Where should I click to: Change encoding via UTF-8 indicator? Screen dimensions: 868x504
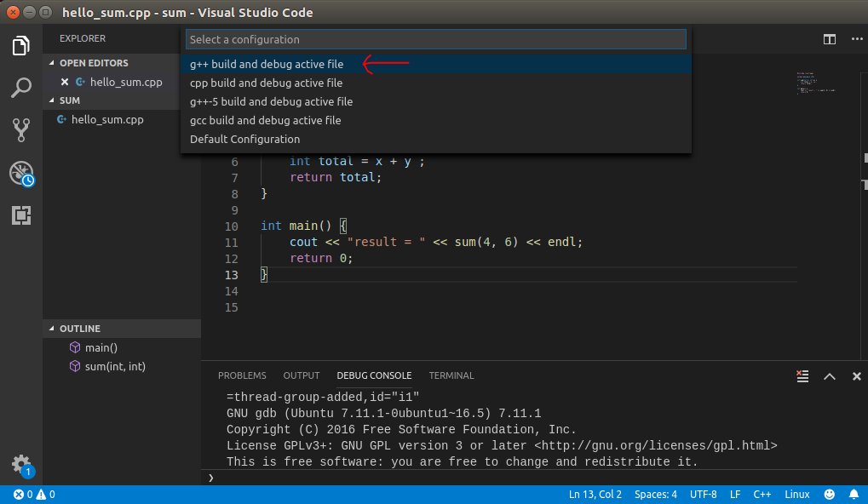[703, 494]
